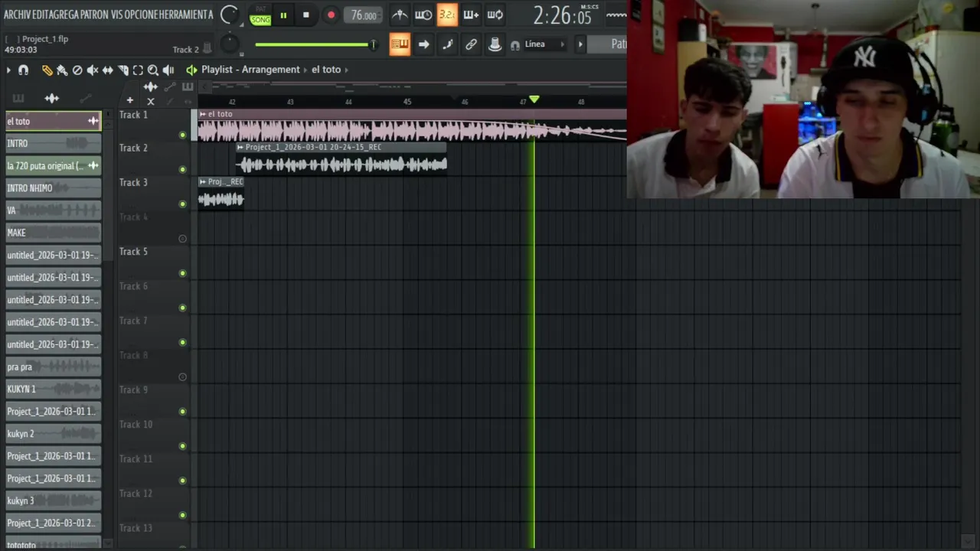Mute Track 2
The width and height of the screenshot is (980, 551).
point(182,170)
